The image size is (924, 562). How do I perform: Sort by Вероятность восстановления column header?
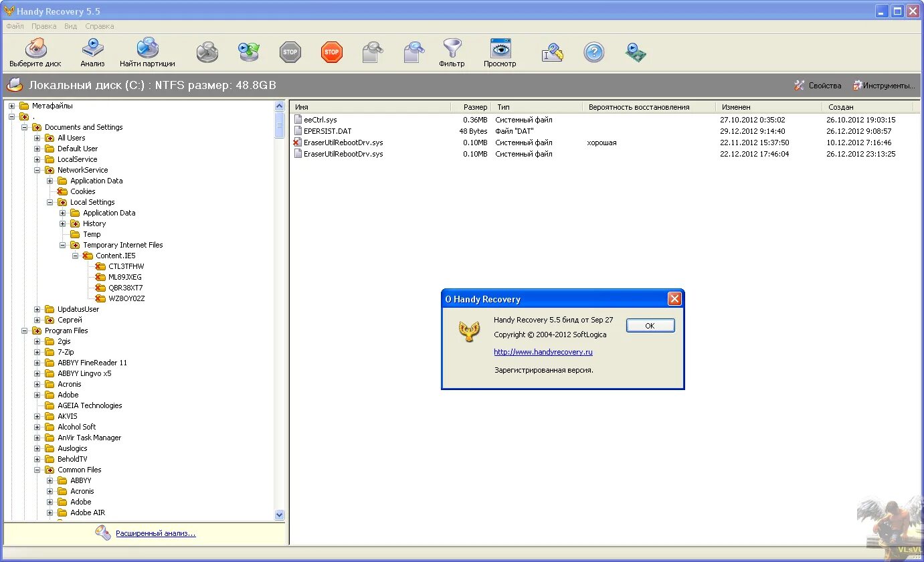tap(649, 107)
